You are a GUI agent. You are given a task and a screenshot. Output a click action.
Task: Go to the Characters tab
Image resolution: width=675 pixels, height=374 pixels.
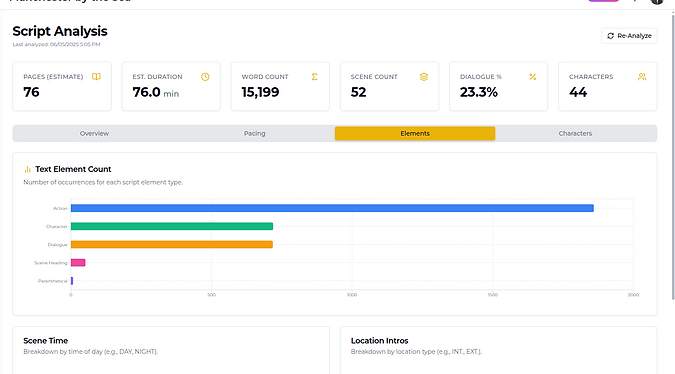575,133
